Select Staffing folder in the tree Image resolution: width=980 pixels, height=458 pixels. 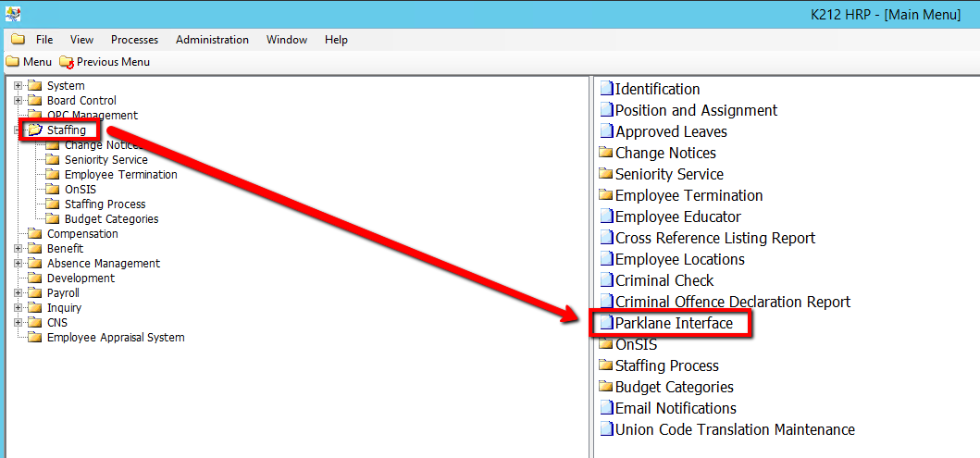point(66,130)
